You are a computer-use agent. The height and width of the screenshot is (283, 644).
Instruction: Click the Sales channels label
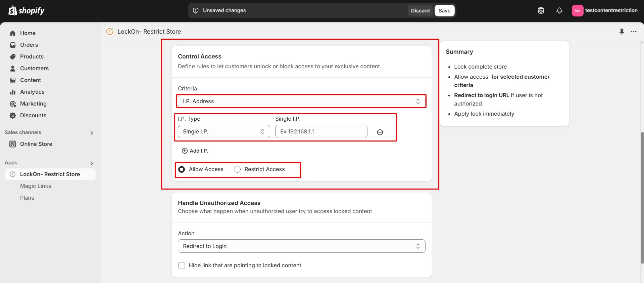23,132
